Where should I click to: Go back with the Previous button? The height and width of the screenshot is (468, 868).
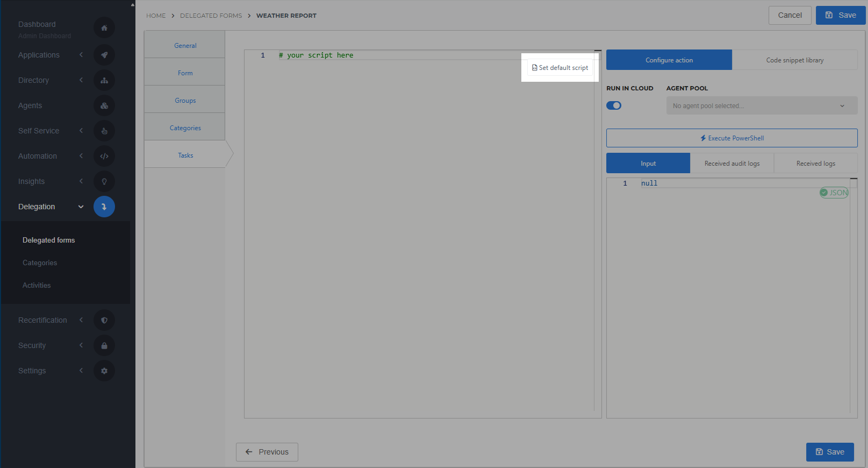point(267,452)
